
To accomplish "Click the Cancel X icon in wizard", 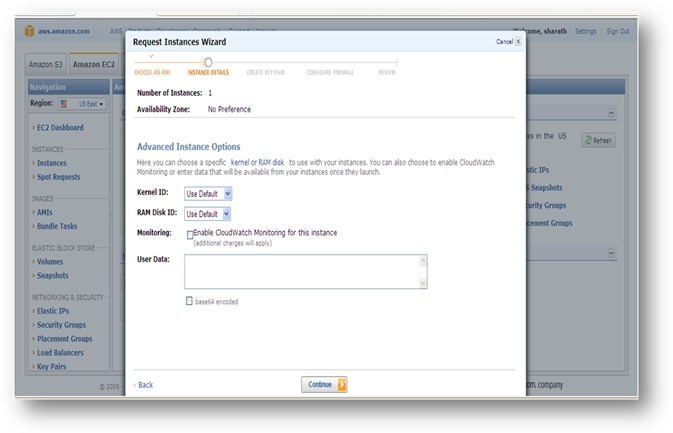I will click(518, 42).
